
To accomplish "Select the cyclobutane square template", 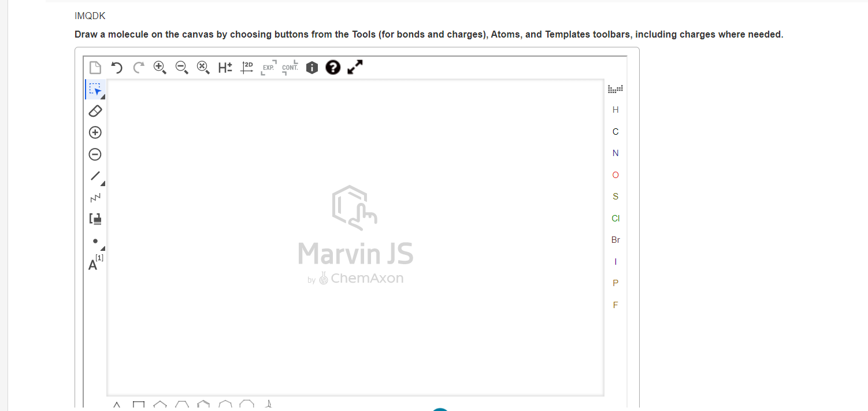I will [x=138, y=406].
